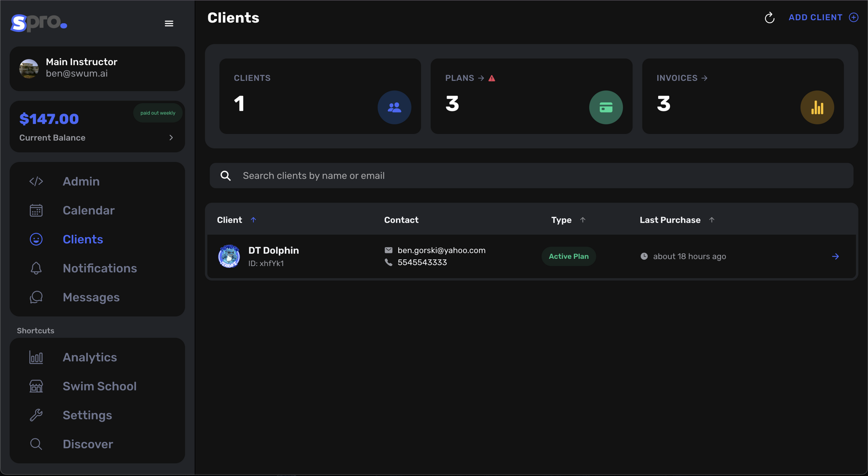
Task: Click the Spro logo
Action: tap(39, 23)
